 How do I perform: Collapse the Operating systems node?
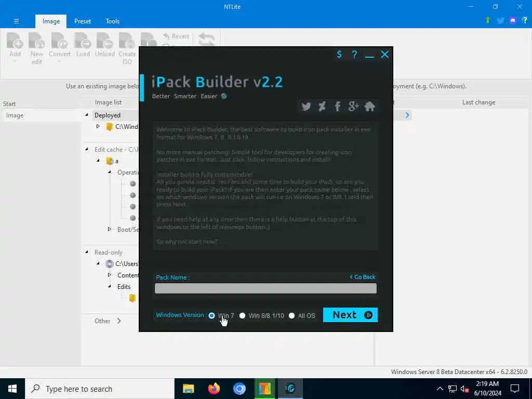[110, 172]
